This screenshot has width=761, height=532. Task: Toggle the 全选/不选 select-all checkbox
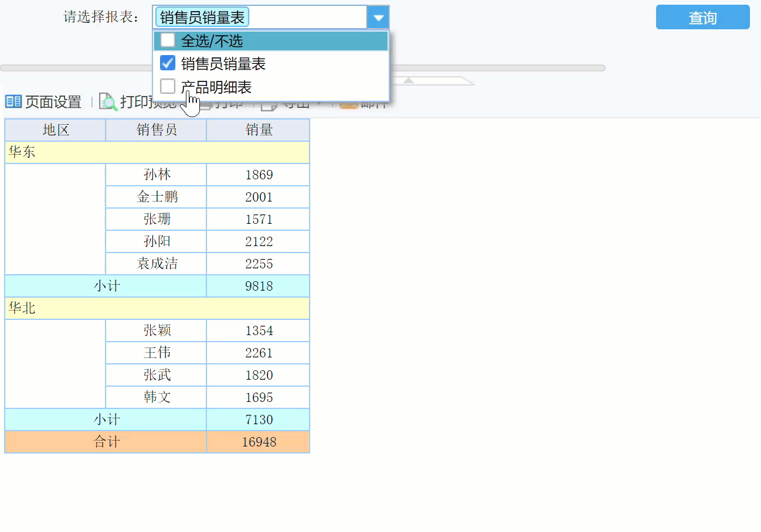(x=168, y=40)
